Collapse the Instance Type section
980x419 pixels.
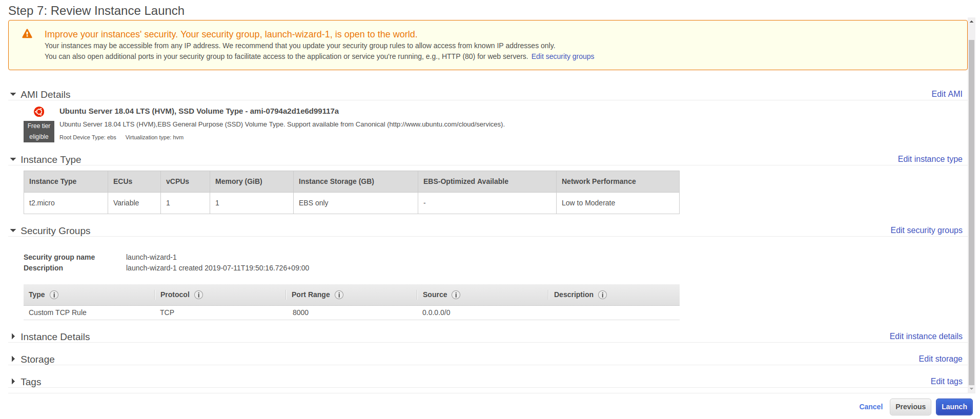(x=13, y=159)
